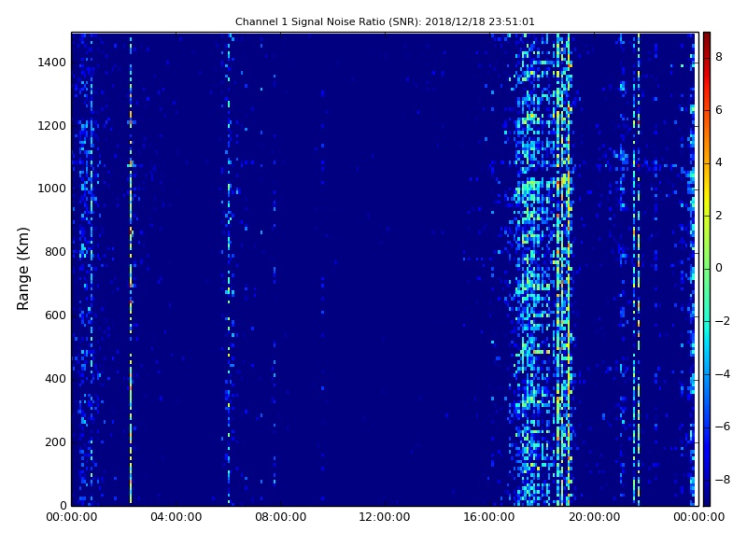The height and width of the screenshot is (560, 747).
Task: Click the 600 tick label on the range axis
Action: 55,315
